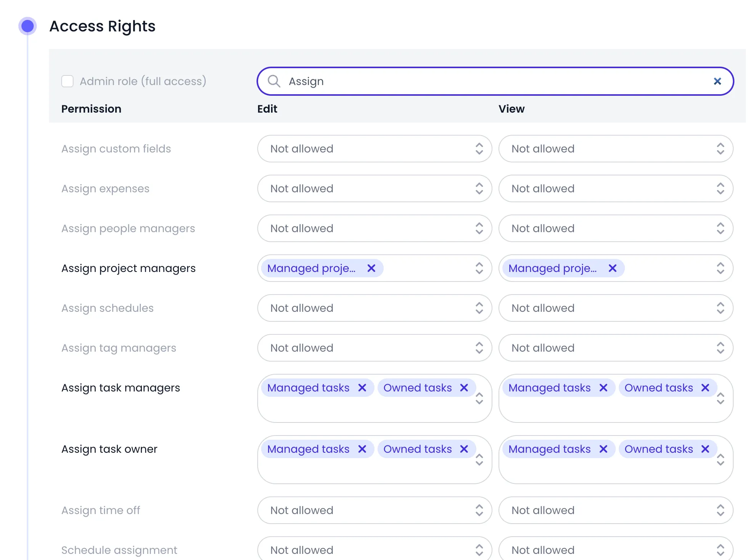Remove Owned tasks from task owner Edit
Viewport: 752px width, 560px height.
464,449
